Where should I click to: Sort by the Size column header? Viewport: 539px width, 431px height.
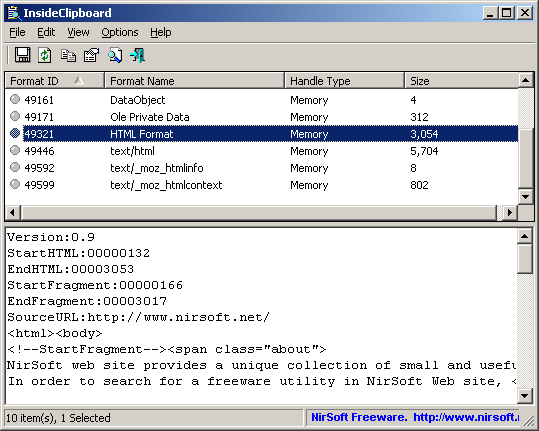tap(461, 81)
